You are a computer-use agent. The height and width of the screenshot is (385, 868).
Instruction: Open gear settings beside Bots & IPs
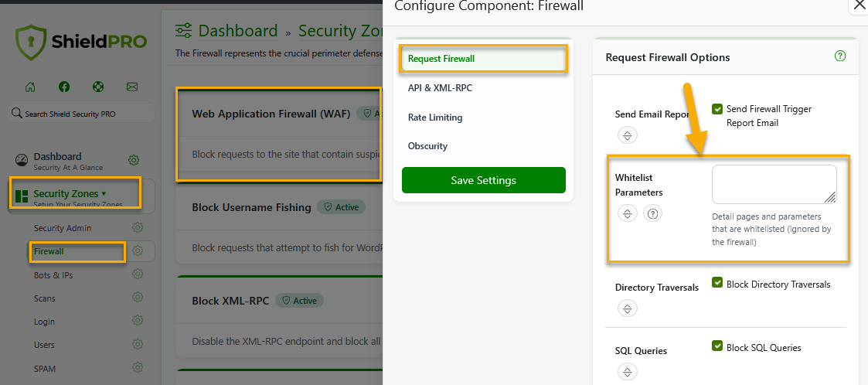[138, 274]
